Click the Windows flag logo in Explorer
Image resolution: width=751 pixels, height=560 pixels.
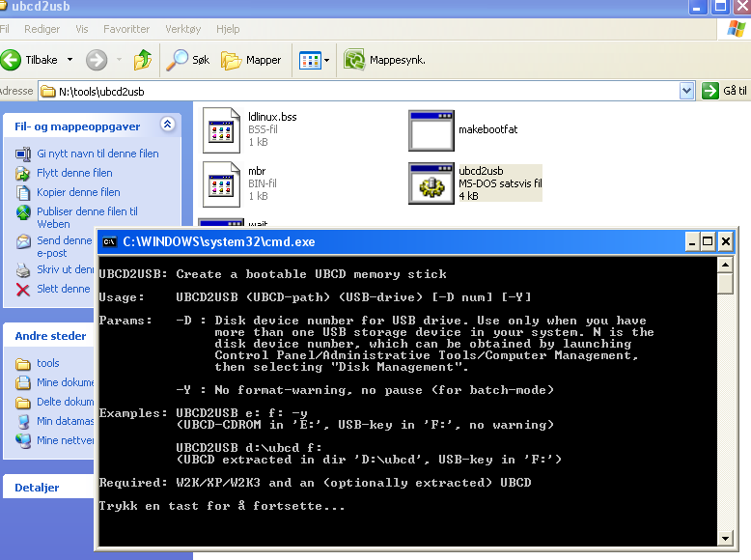(x=736, y=29)
